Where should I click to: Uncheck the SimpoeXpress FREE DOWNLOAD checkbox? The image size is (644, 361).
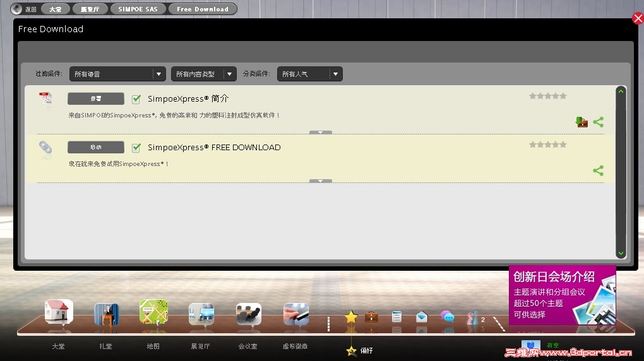[x=136, y=148]
